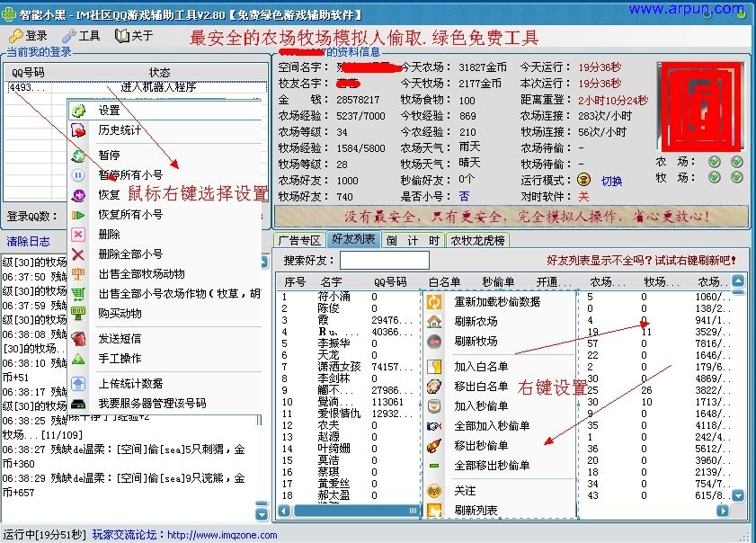756x543 pixels.
Task: Toggle second green check for 牧场
Action: pyautogui.click(x=736, y=177)
